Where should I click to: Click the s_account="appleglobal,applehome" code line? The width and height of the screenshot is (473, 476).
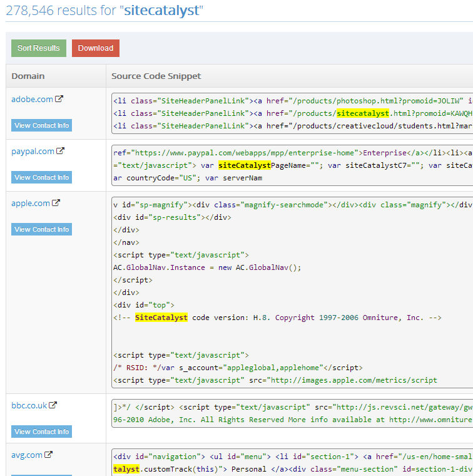(x=238, y=368)
